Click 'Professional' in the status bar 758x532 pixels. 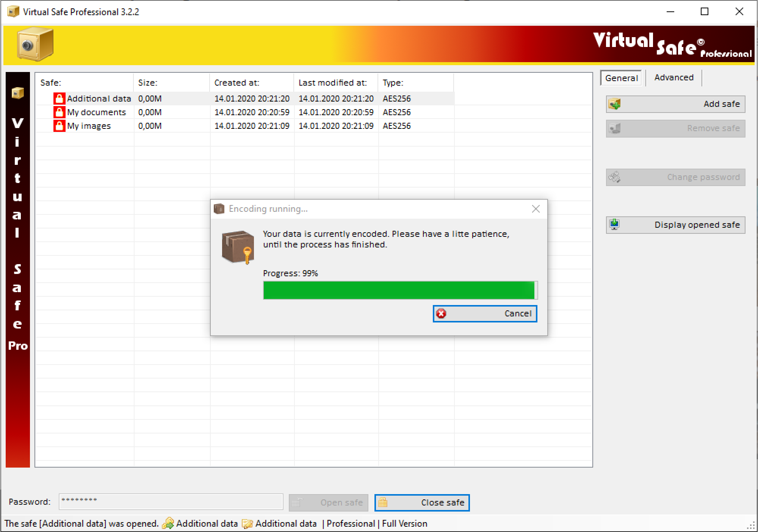[x=351, y=524]
